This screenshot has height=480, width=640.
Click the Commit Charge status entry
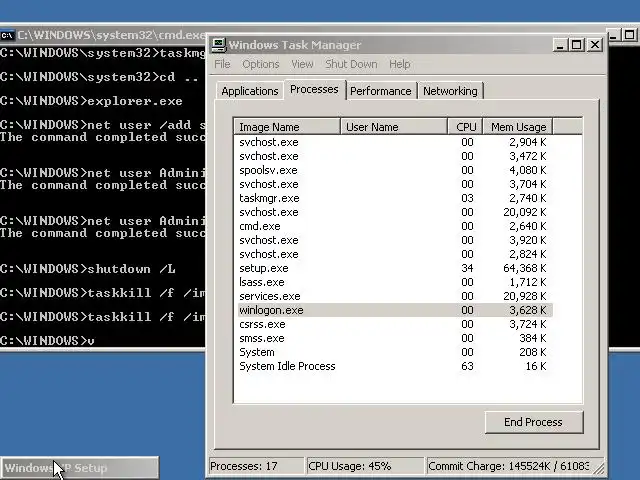click(509, 466)
